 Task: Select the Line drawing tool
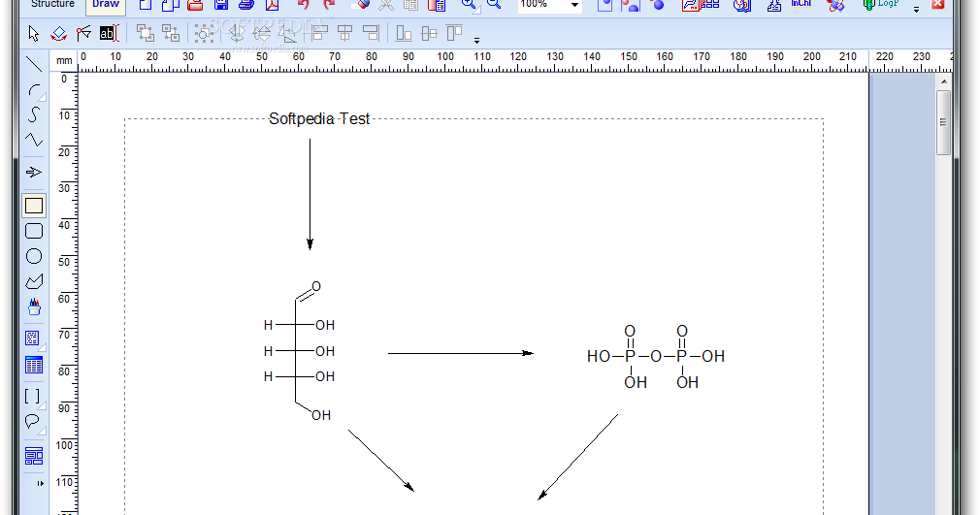(x=34, y=64)
